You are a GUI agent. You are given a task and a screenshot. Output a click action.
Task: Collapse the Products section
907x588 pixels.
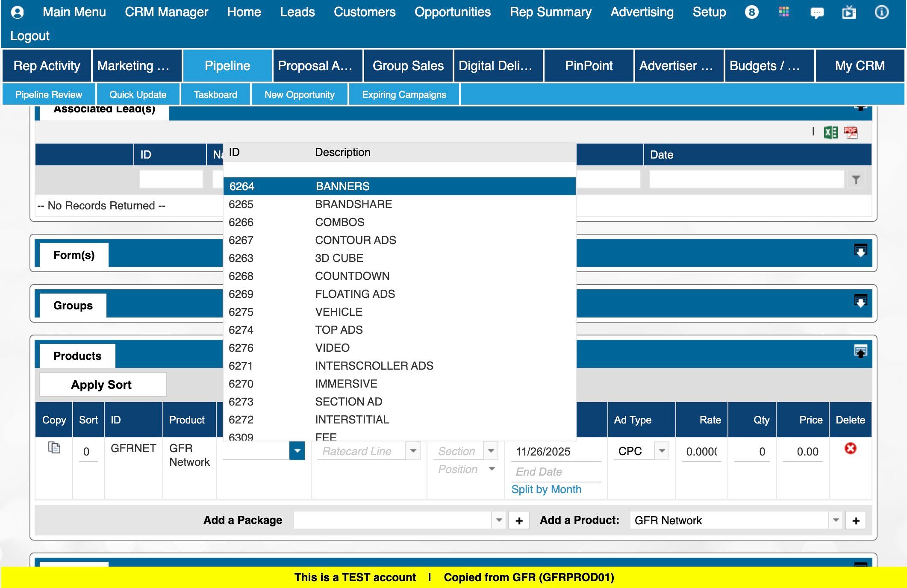coord(860,352)
